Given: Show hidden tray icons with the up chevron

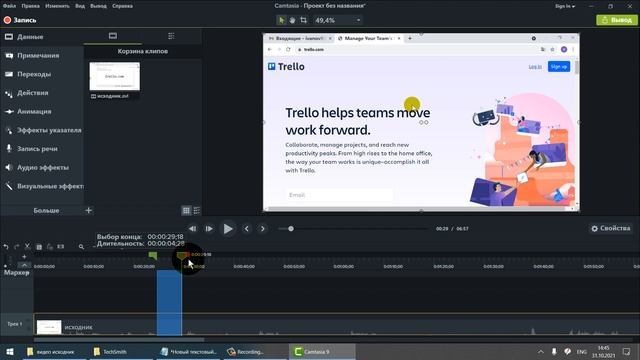Looking at the screenshot, I should 540,351.
